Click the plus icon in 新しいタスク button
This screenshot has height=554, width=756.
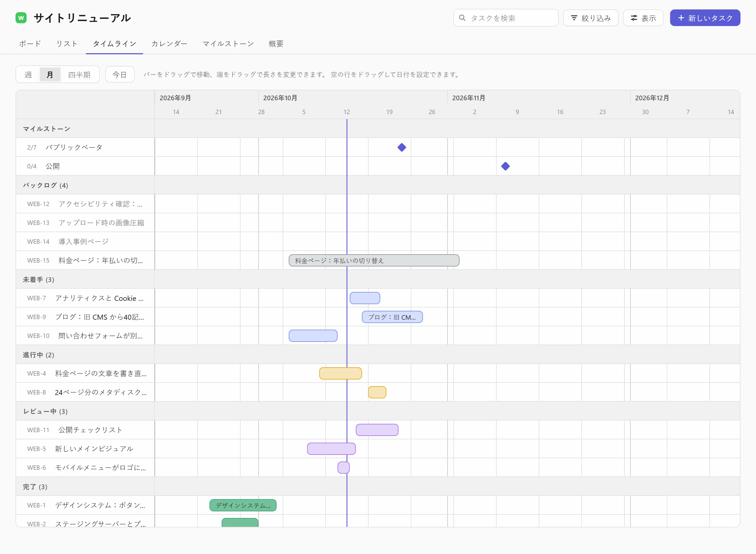point(681,18)
